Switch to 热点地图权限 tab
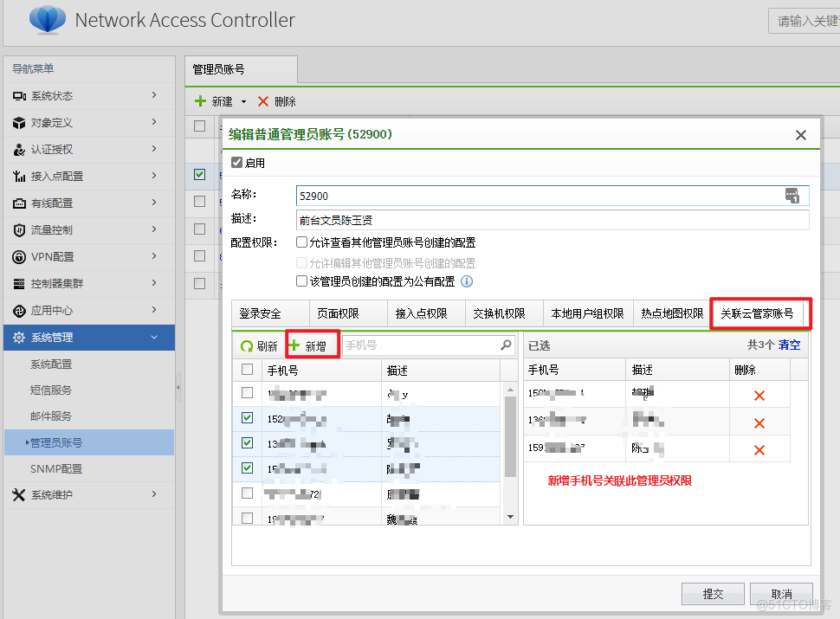840x619 pixels. click(x=672, y=313)
